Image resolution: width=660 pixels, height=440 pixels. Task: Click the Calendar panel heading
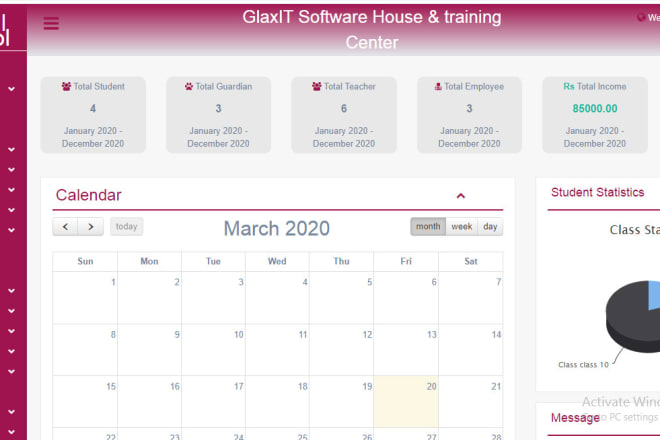[88, 195]
